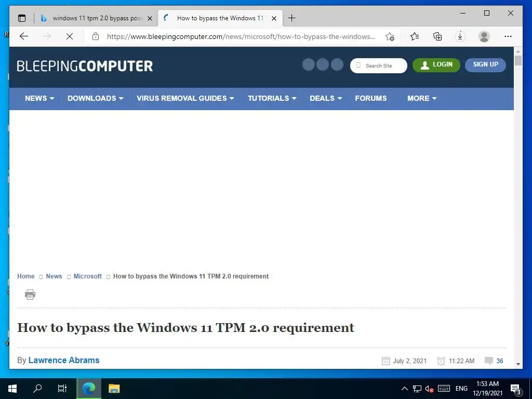Expand VIRUS REMOVAL GUIDES menu
Screen dimensions: 532x399
tap(185, 98)
